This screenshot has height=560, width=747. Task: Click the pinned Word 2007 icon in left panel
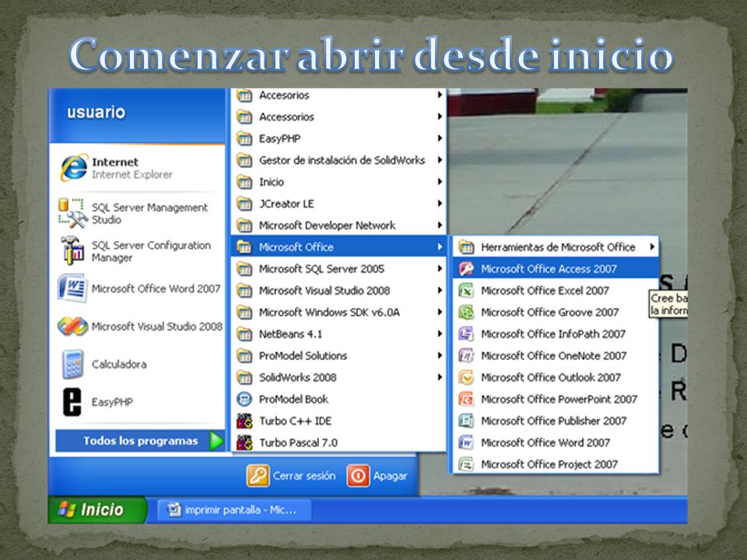click(x=72, y=288)
